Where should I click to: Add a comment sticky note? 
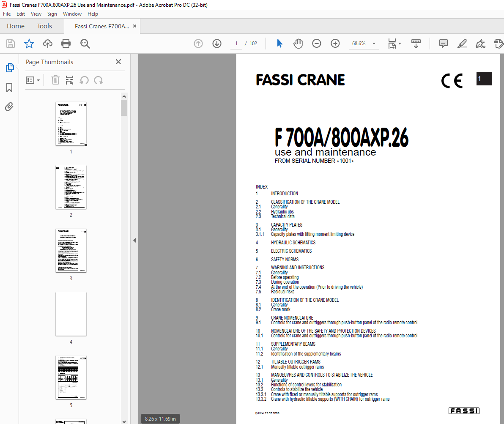tap(443, 44)
